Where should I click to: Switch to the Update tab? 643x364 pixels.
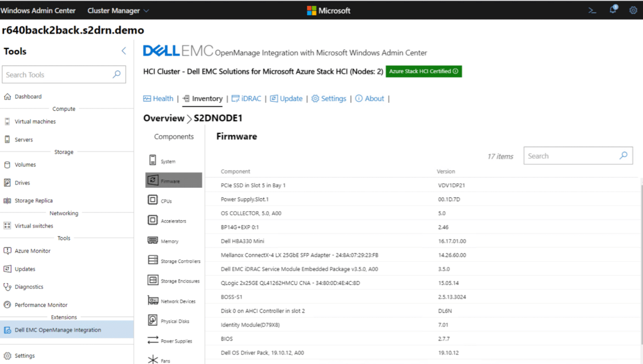click(286, 99)
